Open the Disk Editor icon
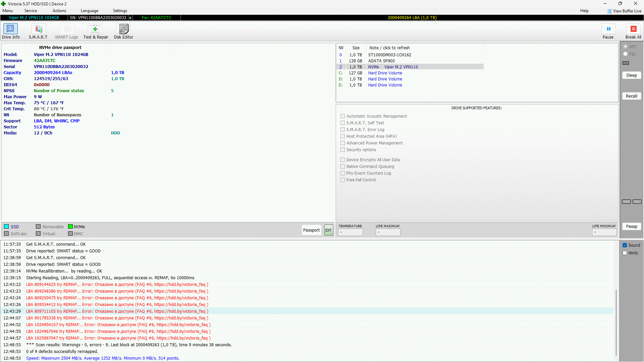Image resolution: width=644 pixels, height=362 pixels. (123, 29)
